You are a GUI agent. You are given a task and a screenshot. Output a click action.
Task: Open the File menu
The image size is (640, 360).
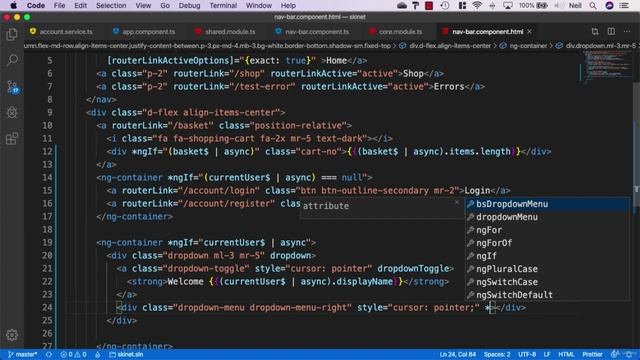pyautogui.click(x=59, y=5)
